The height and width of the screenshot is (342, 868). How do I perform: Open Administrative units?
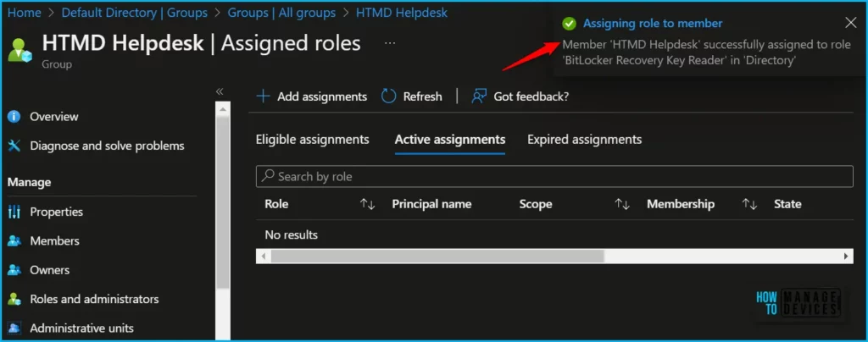coord(82,328)
